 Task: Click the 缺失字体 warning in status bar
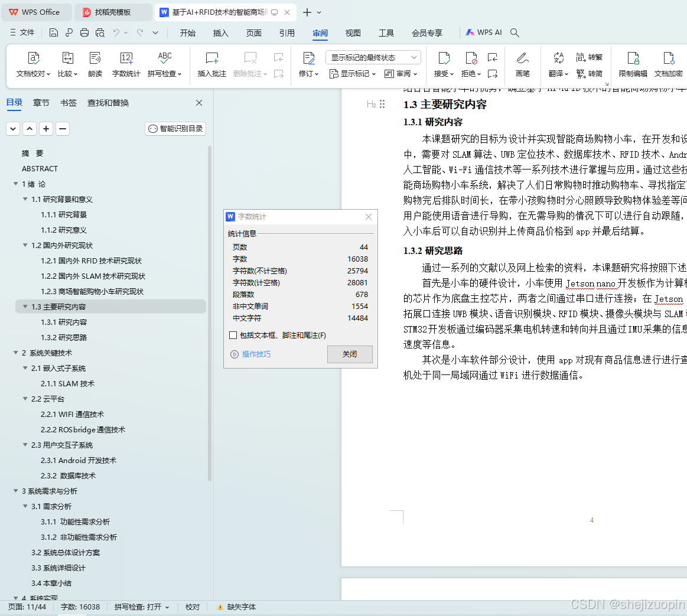(x=237, y=607)
